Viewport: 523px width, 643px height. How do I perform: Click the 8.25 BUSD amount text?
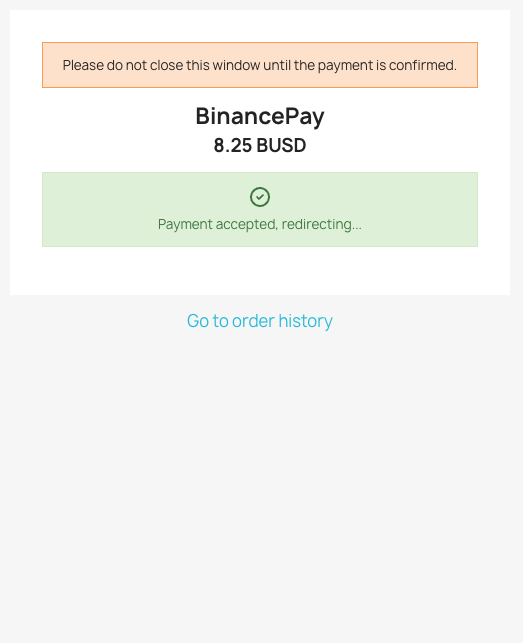point(260,146)
